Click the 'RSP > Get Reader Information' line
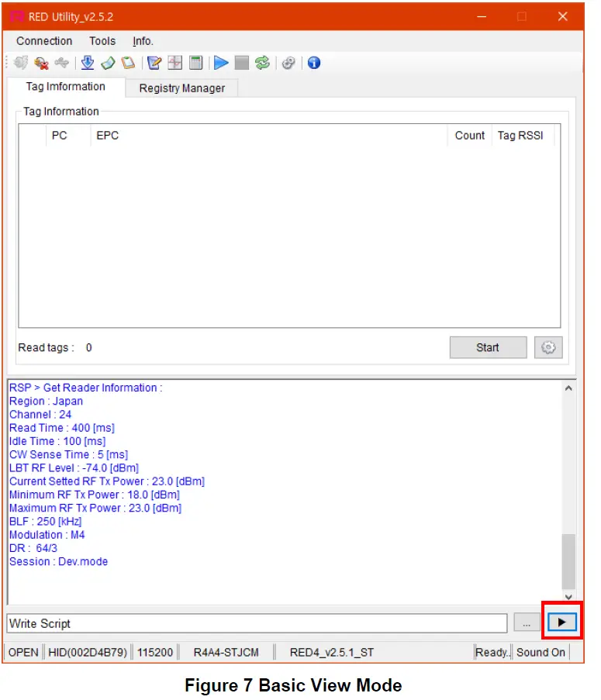Image resolution: width=601 pixels, height=700 pixels. click(86, 388)
